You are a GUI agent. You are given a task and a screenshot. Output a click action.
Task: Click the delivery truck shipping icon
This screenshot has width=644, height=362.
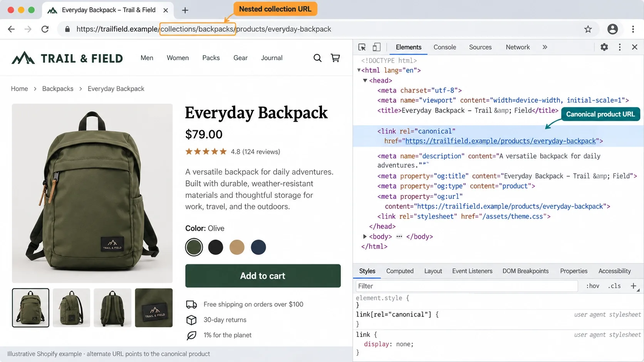point(191,304)
